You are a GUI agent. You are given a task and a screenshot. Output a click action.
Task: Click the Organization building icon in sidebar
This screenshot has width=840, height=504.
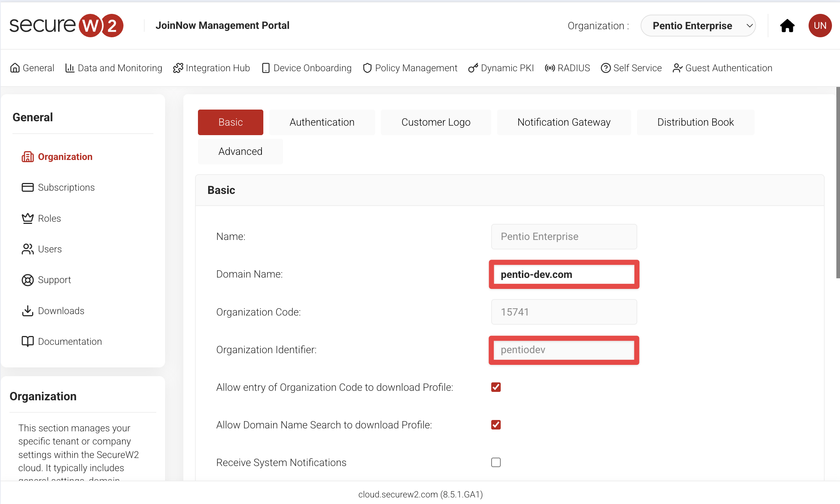(x=28, y=157)
